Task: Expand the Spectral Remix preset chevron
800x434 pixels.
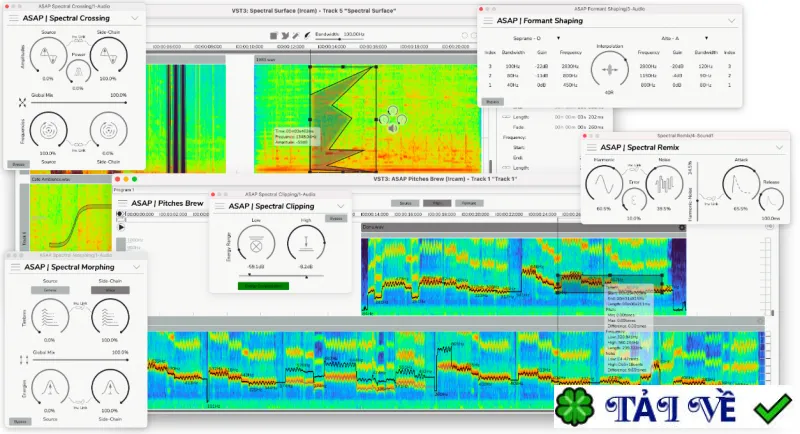Action: [780, 147]
